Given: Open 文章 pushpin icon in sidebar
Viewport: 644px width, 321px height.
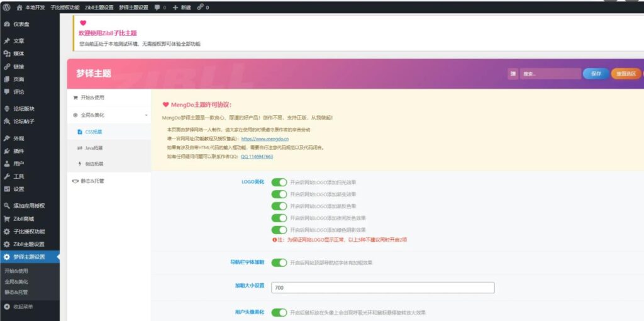Looking at the screenshot, I should pos(6,41).
